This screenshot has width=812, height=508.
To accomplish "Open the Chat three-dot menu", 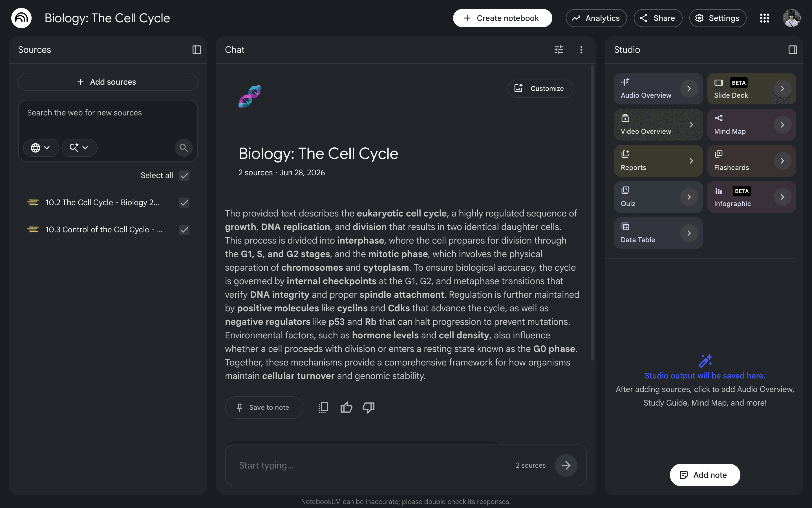I will coord(581,50).
